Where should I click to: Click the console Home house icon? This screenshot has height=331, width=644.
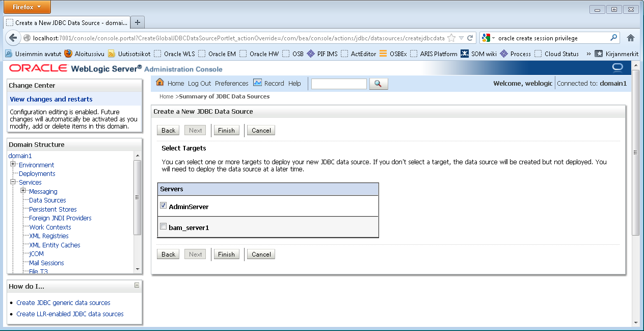pyautogui.click(x=160, y=83)
